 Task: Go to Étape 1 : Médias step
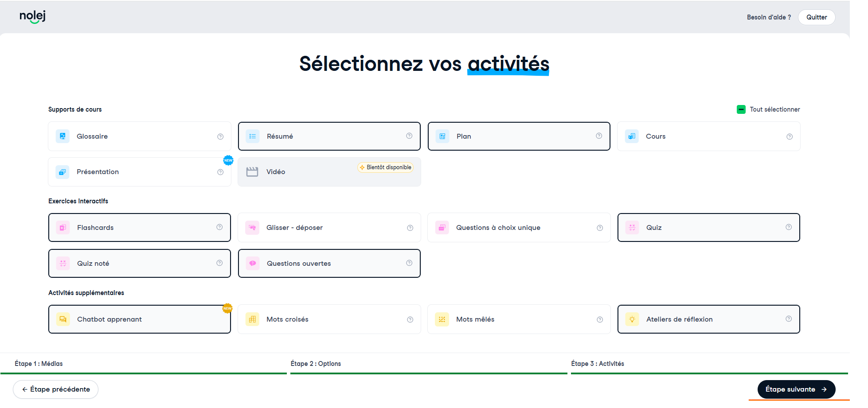tap(39, 364)
